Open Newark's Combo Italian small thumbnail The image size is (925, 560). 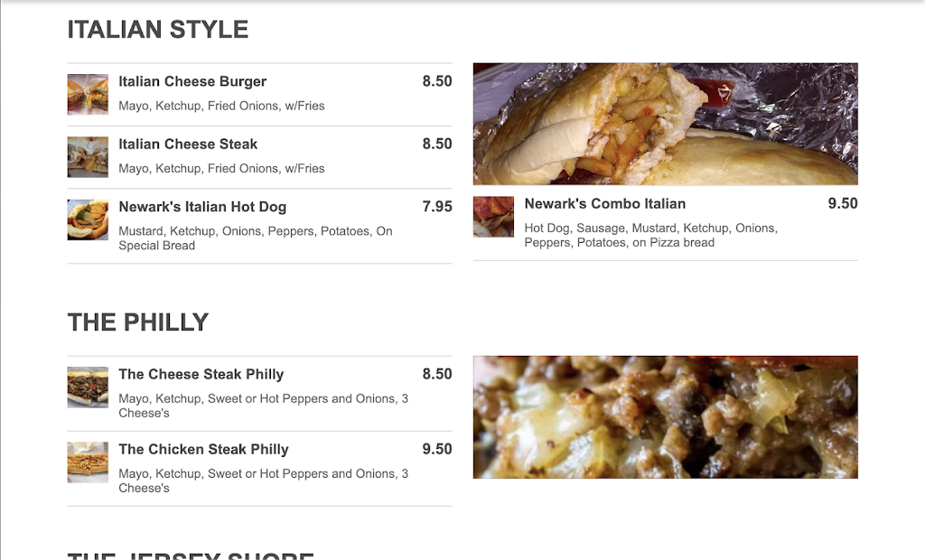(x=493, y=217)
